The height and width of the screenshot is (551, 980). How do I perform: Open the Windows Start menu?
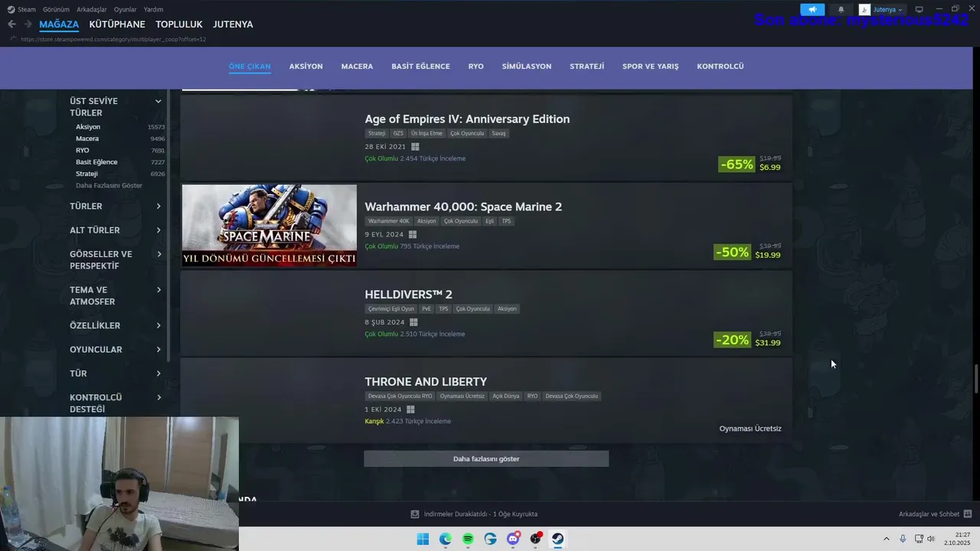click(423, 539)
